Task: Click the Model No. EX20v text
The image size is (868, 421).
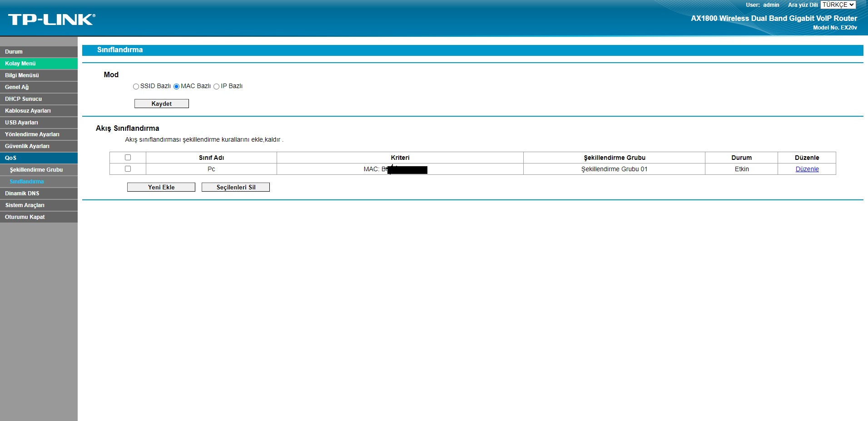Action: (835, 28)
